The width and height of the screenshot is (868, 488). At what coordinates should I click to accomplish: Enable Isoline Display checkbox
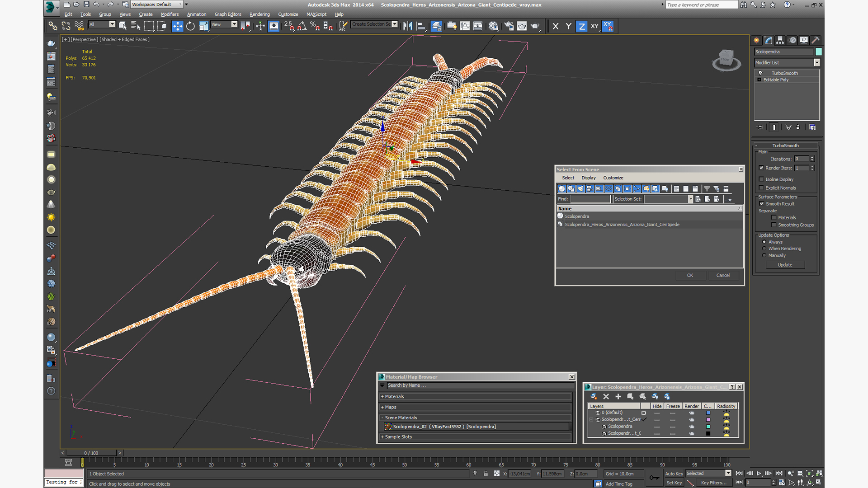(x=761, y=179)
